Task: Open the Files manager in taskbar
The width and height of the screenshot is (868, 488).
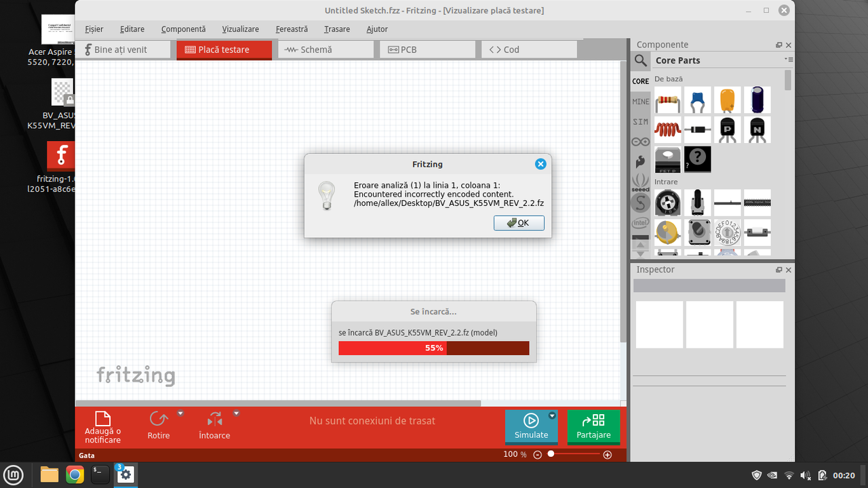Action: (50, 474)
